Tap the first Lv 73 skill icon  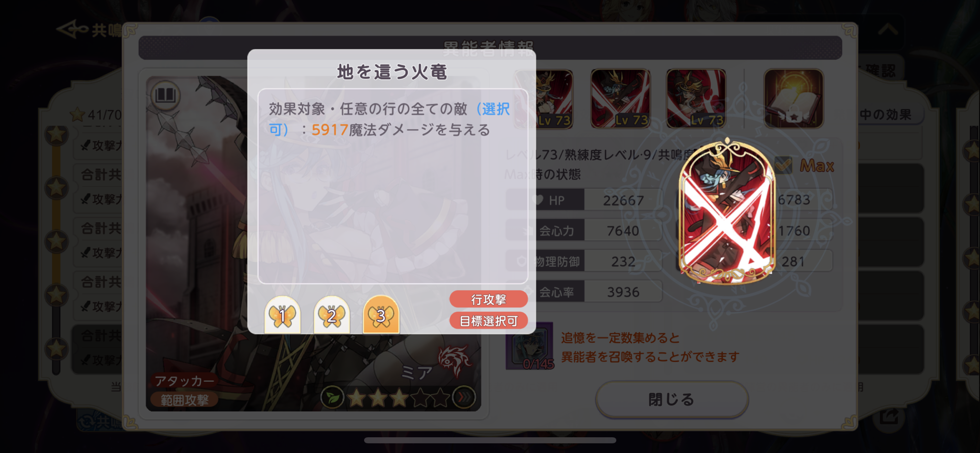click(x=545, y=99)
